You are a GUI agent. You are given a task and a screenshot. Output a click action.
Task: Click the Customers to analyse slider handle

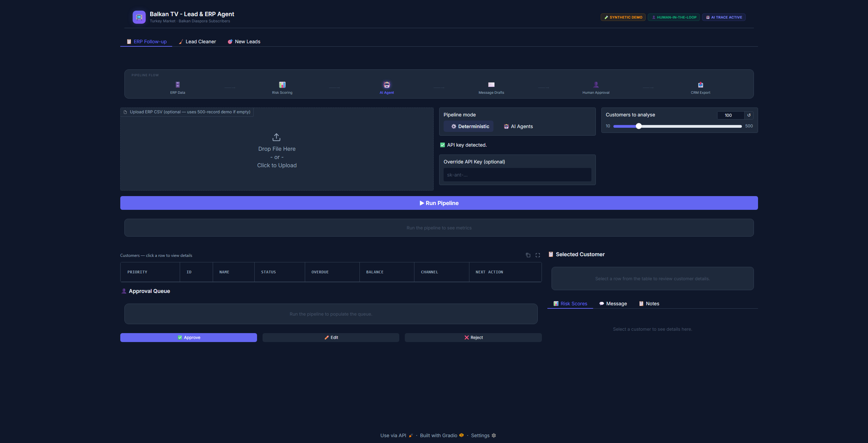point(638,126)
